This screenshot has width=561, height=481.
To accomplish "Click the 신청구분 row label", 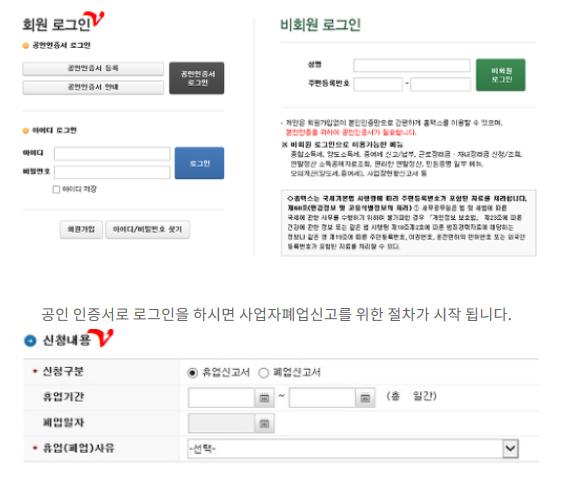I will coord(63,371).
